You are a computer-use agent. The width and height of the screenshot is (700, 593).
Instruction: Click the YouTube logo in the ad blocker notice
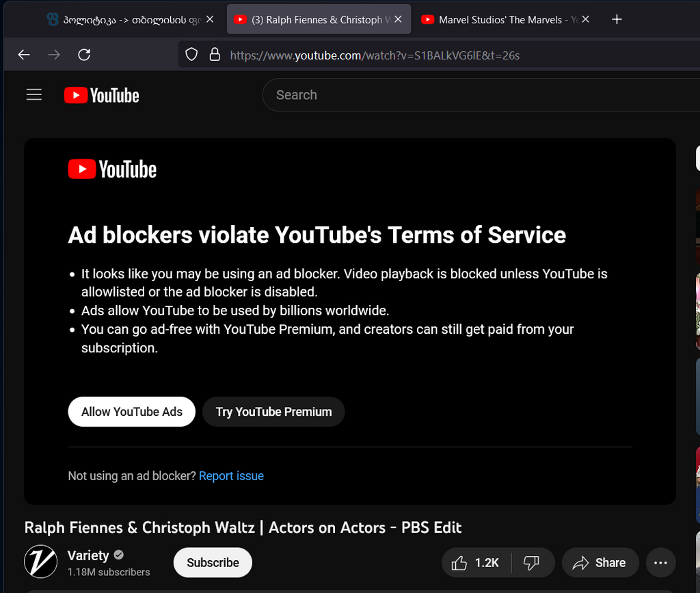(112, 169)
